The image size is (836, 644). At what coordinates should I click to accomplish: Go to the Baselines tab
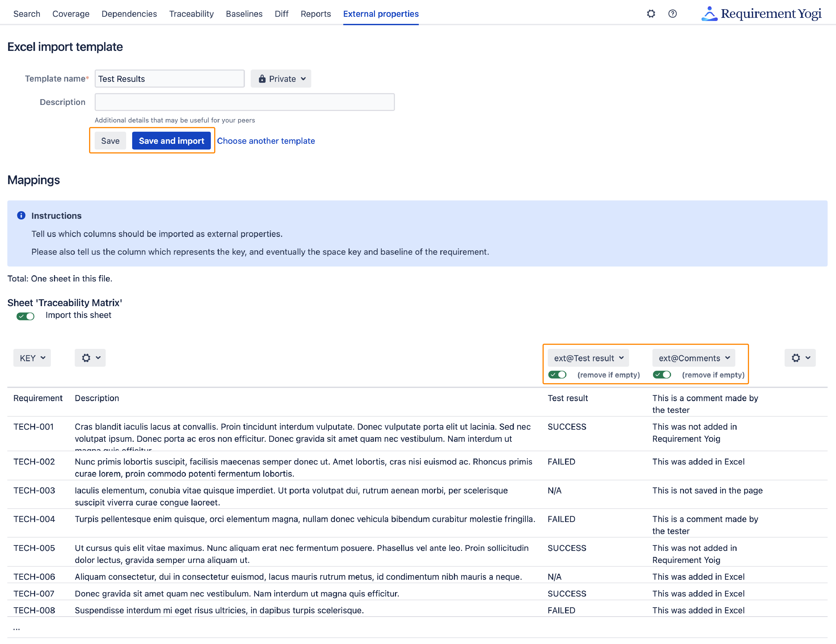point(244,14)
